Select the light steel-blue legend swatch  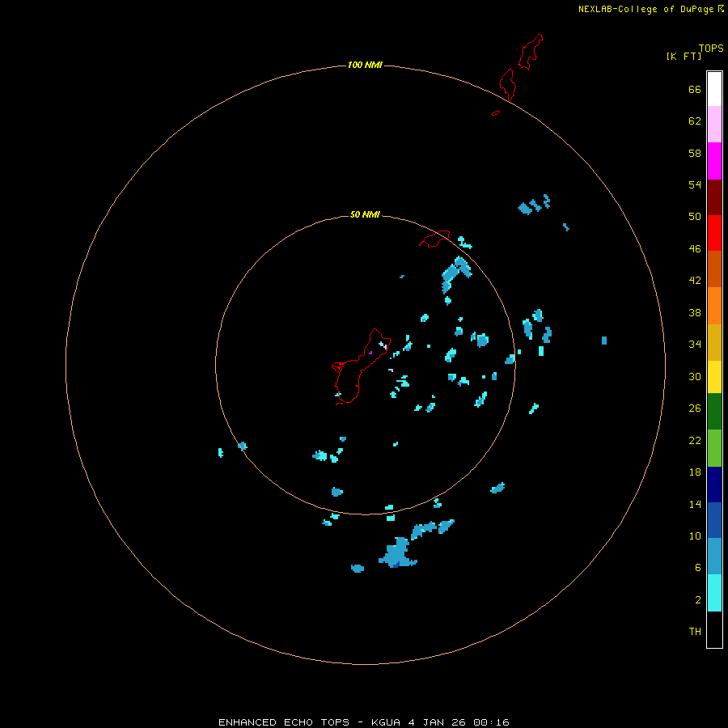point(714,557)
